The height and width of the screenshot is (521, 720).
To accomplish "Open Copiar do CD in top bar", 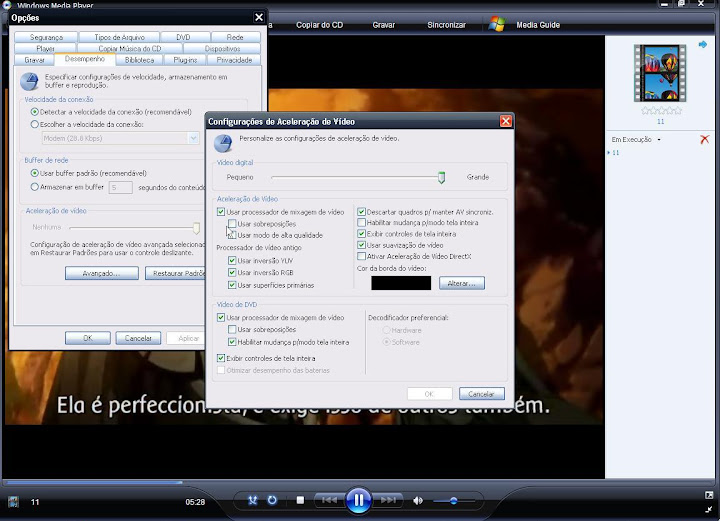I will (319, 25).
